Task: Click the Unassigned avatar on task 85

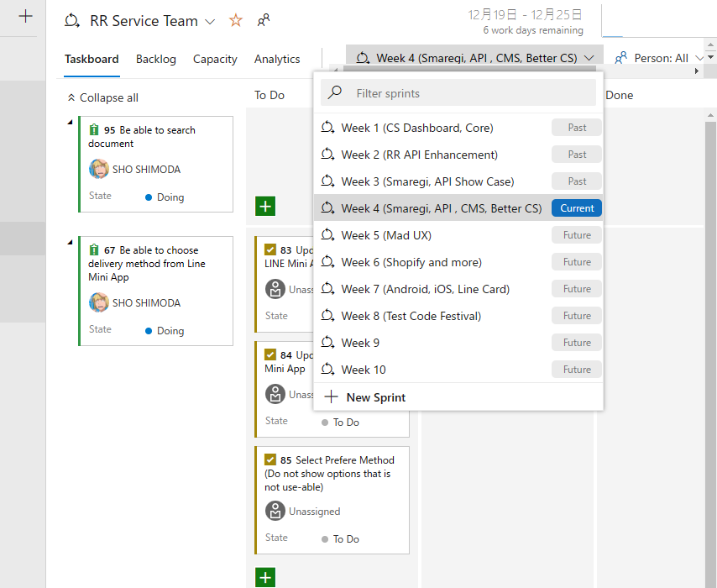Action: 275,510
